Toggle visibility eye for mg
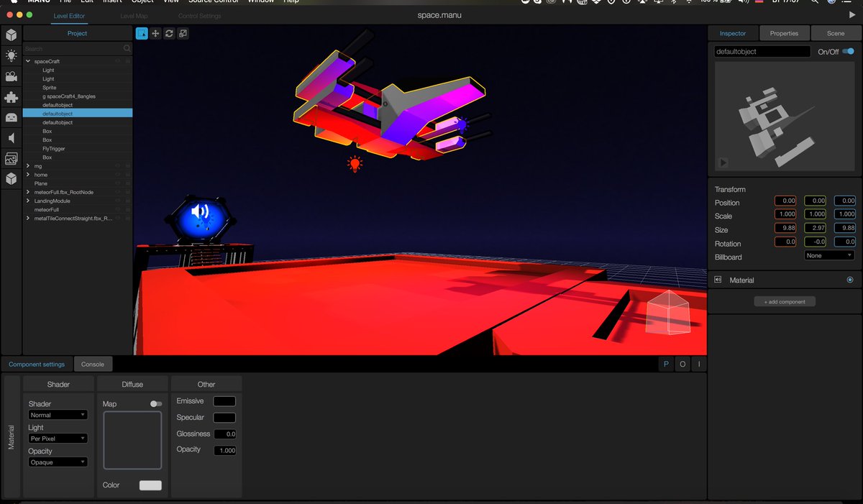Screen dimensions: 863x504 [117, 166]
